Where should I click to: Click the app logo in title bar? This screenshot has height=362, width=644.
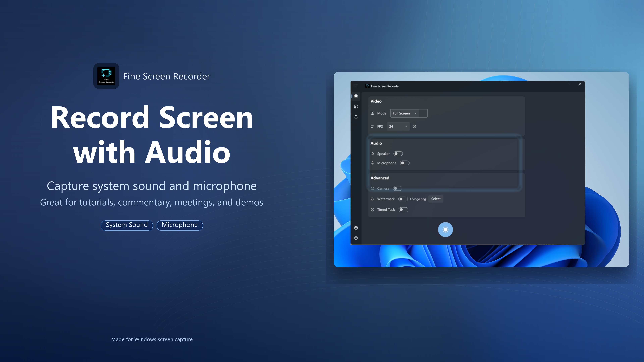pyautogui.click(x=367, y=86)
